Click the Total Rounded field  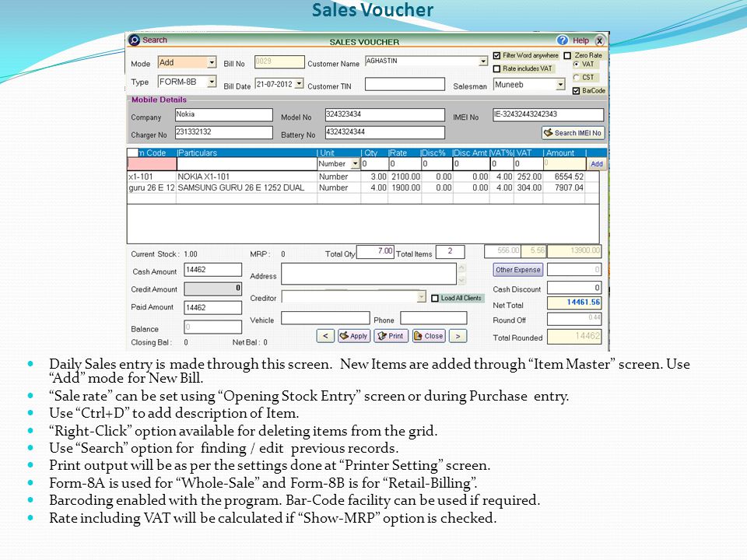(574, 337)
